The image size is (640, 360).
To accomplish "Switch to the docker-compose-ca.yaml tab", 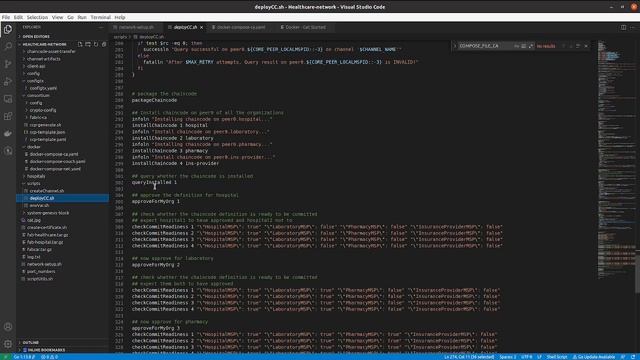I will (x=241, y=27).
